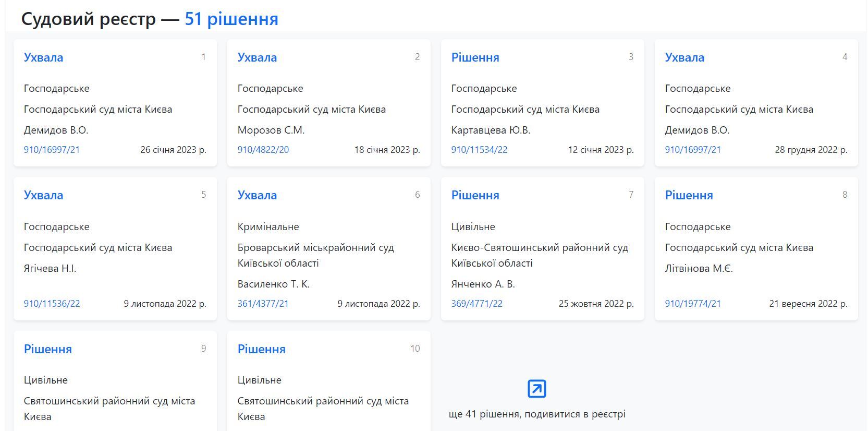Viewport: 868px width, 431px height.
Task: Open case number 910/11534/22
Action: (x=479, y=150)
